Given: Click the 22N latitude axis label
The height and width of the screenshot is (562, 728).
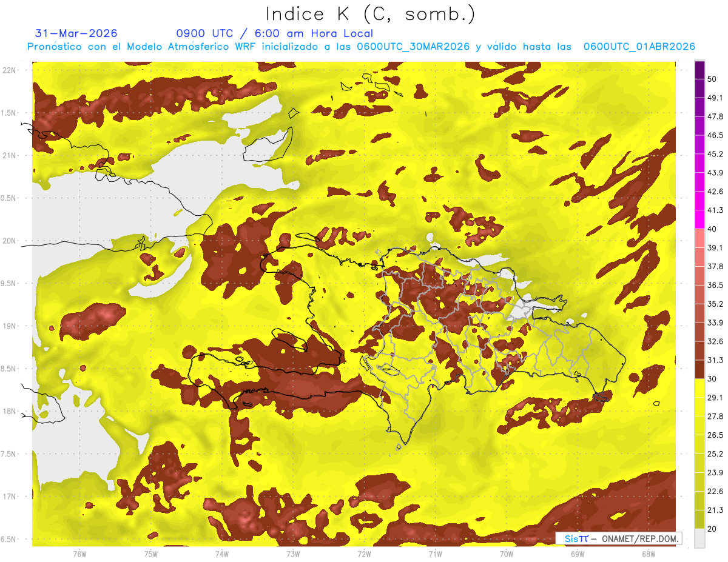Looking at the screenshot, I should [x=9, y=70].
